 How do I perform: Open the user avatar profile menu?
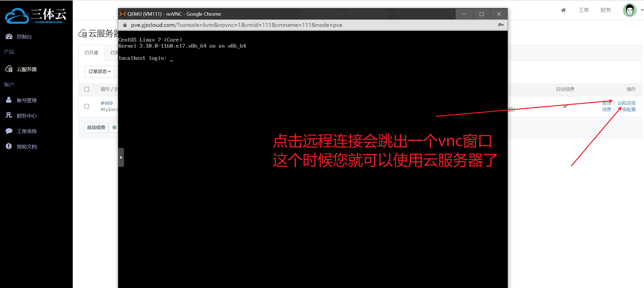point(630,10)
